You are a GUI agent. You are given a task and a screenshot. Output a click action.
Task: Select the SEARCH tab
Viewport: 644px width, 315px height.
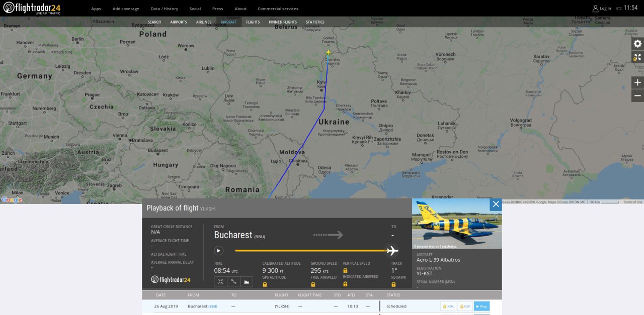154,22
